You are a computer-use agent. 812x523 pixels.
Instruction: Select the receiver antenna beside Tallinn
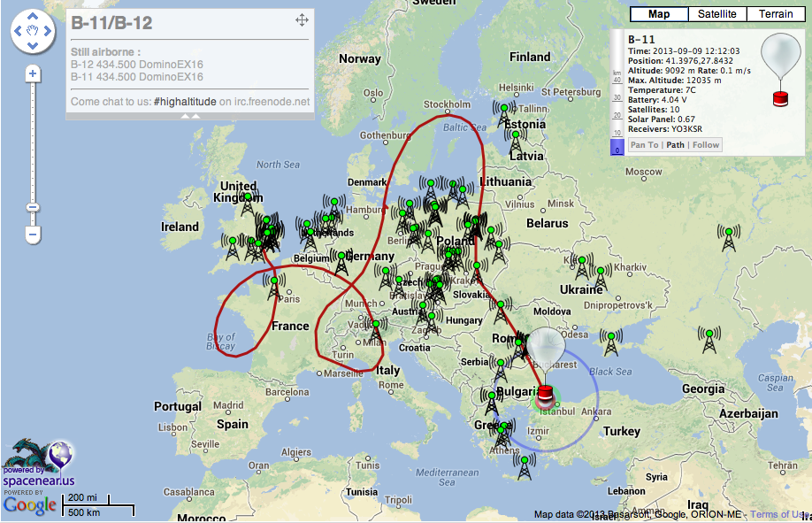pyautogui.click(x=504, y=114)
